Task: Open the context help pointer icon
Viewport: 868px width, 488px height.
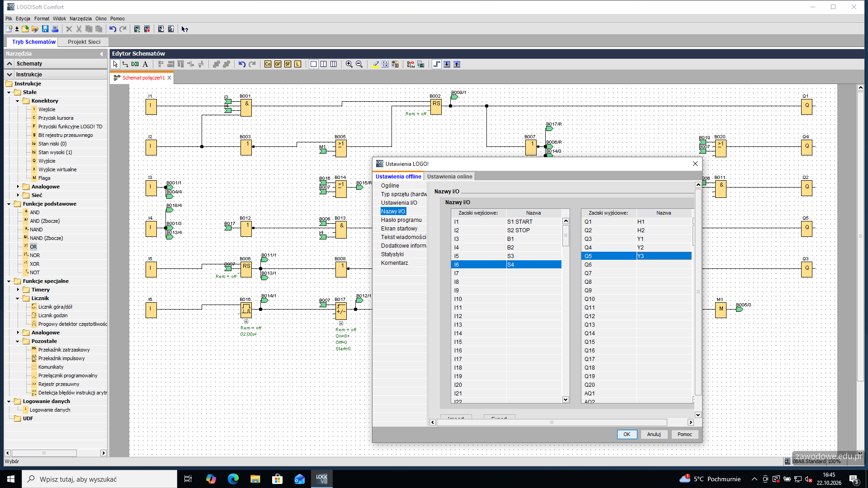Action: [x=184, y=29]
